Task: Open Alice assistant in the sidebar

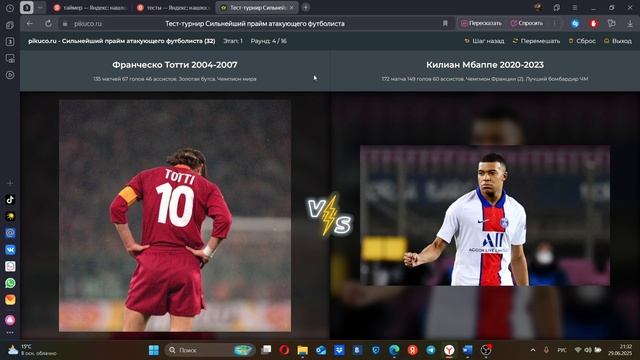Action: 10,320
